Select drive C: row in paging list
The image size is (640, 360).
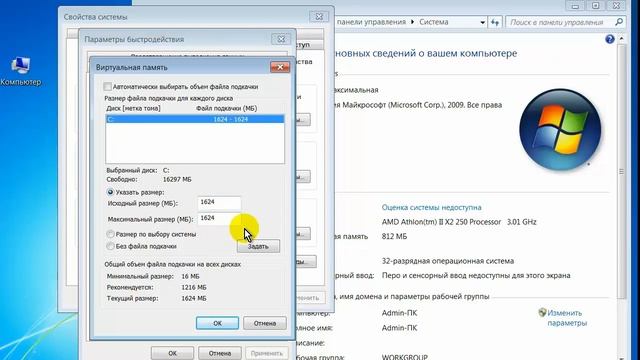point(195,119)
